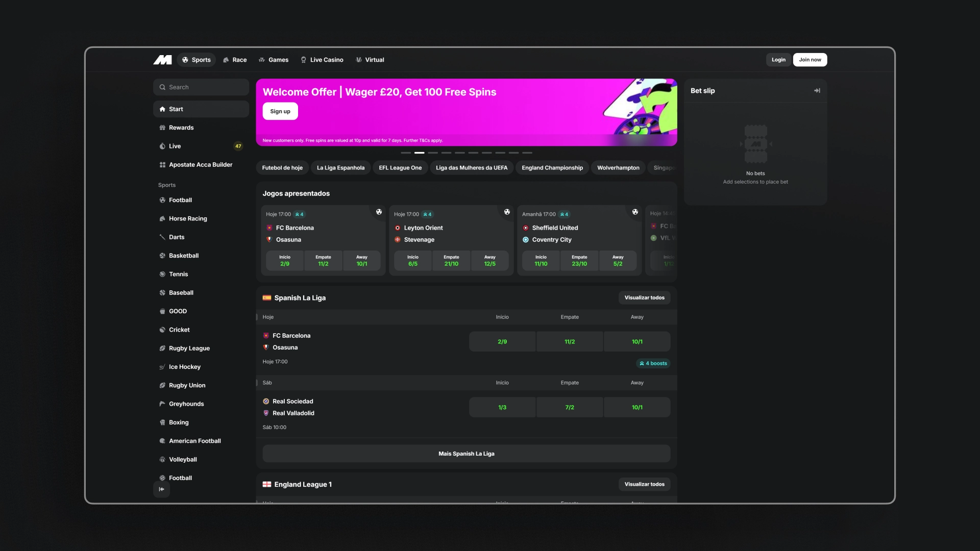Click Sign up on the welcome banner
Screen dimensions: 980x551
point(280,111)
